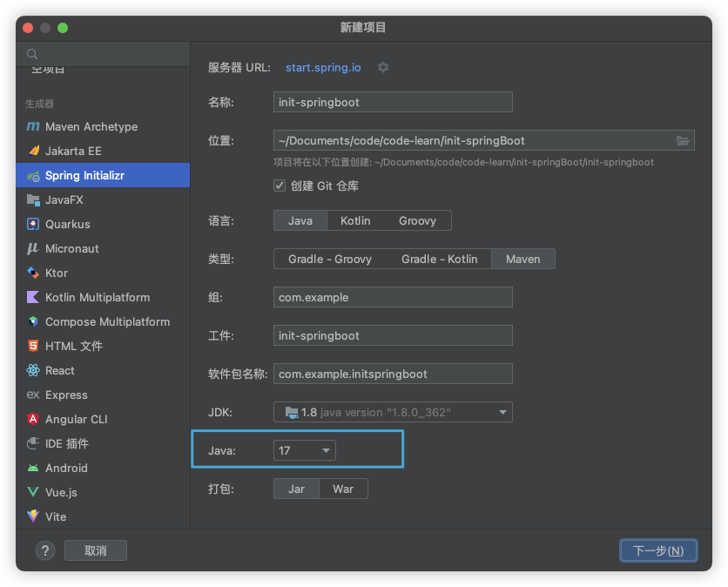This screenshot has height=587, width=728.
Task: Open the Java version 17 dropdown
Action: [305, 450]
